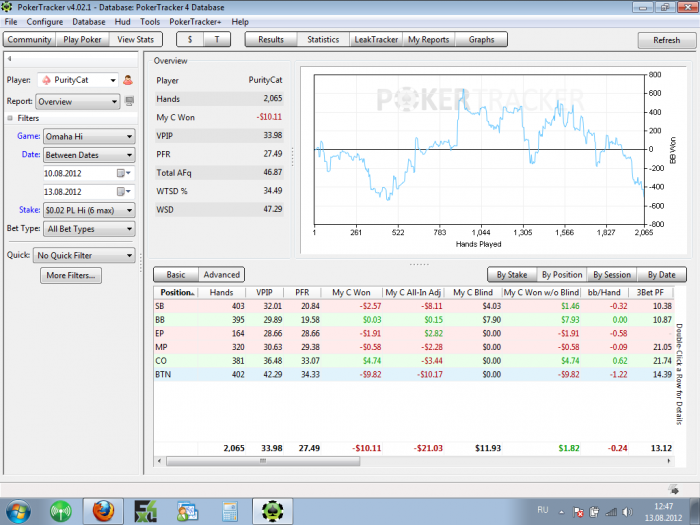Open calendar picker for 10.08.2012 date
Image resolution: width=700 pixels, height=525 pixels.
[124, 173]
